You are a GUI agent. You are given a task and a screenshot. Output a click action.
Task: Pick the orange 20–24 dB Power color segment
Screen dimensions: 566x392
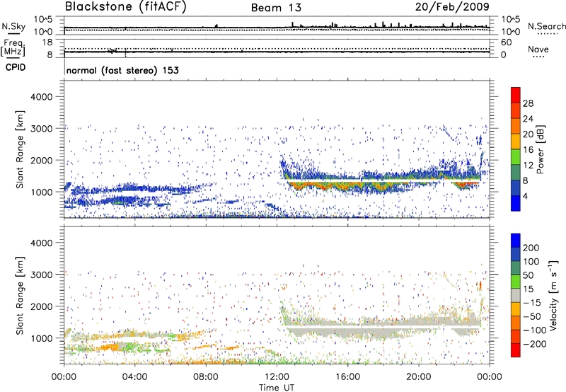516,126
